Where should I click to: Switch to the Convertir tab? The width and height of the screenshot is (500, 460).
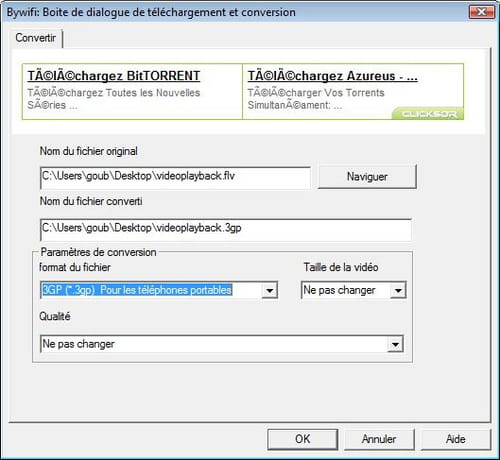tap(36, 38)
